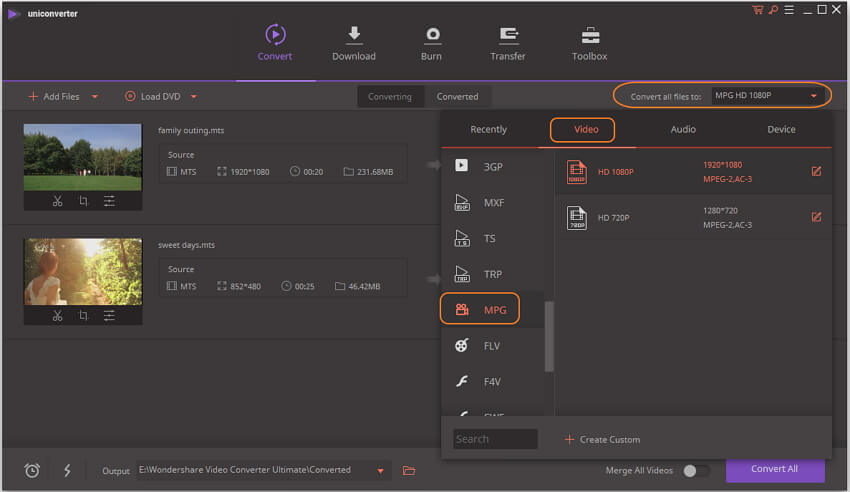Select the MXF format
Image resolution: width=850 pixels, height=492 pixels.
tap(492, 202)
